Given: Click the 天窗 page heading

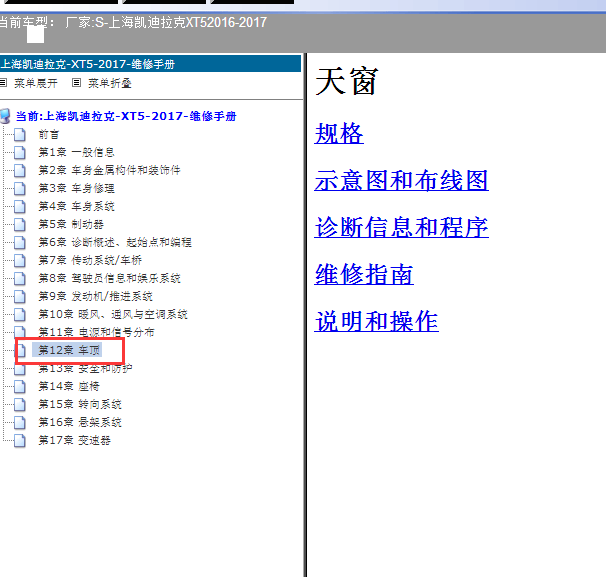Looking at the screenshot, I should coord(347,81).
